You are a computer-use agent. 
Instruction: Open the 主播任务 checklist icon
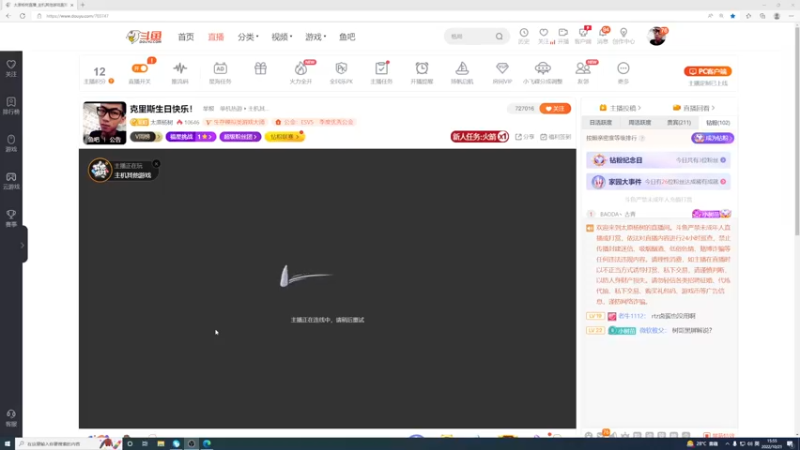click(x=381, y=72)
